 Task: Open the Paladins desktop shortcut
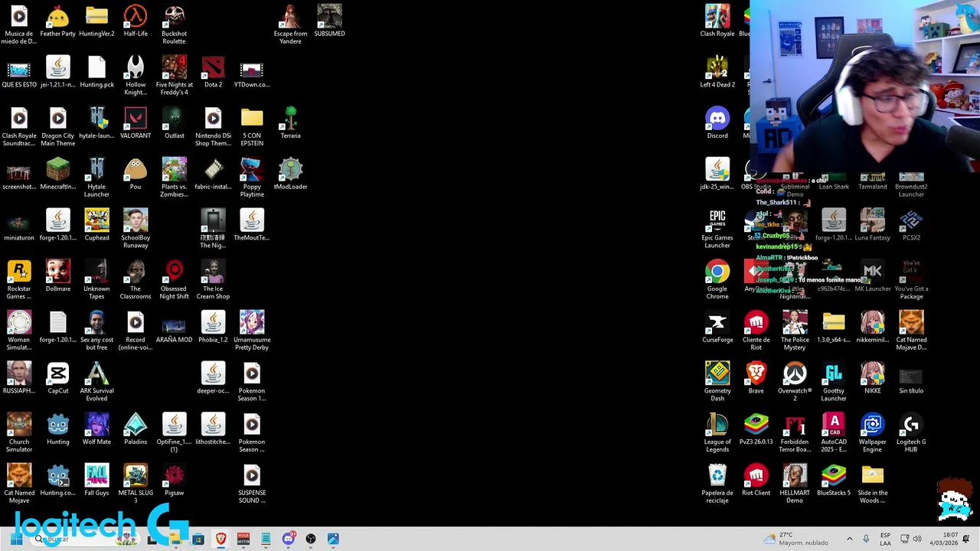coord(136,429)
